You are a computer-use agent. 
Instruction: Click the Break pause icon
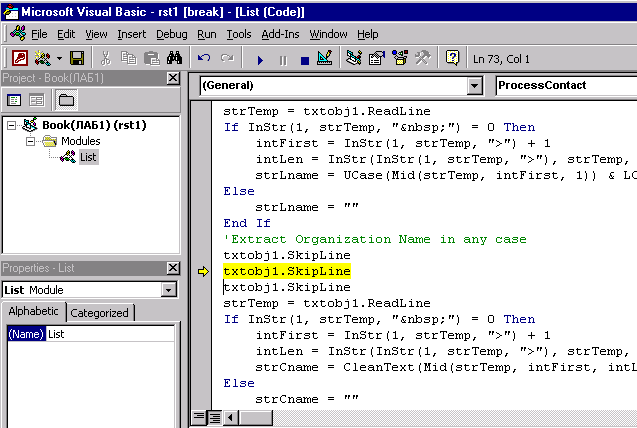coord(283,59)
